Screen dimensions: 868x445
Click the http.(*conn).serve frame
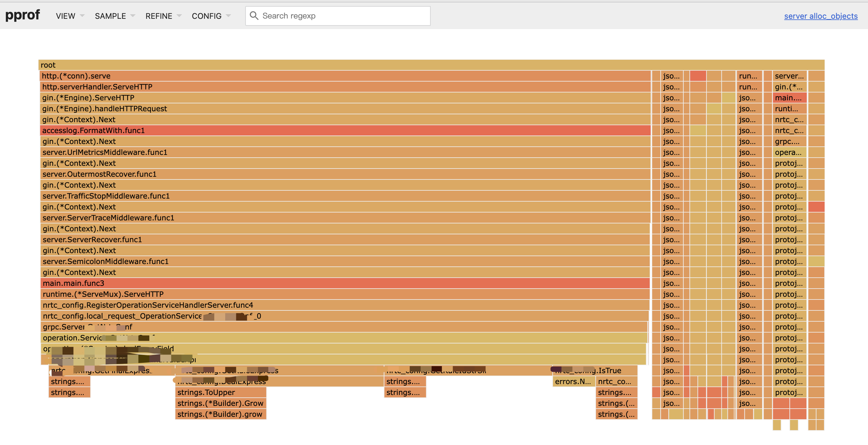tap(345, 76)
